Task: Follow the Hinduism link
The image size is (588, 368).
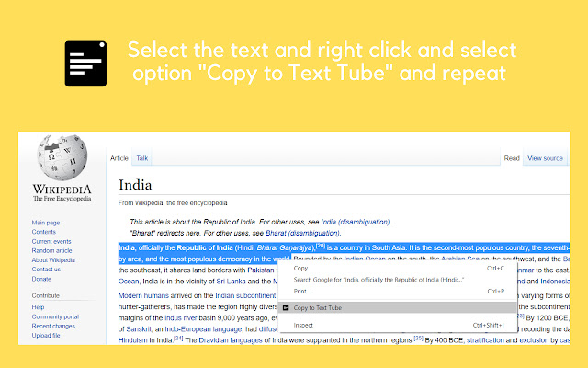Action: [132, 340]
